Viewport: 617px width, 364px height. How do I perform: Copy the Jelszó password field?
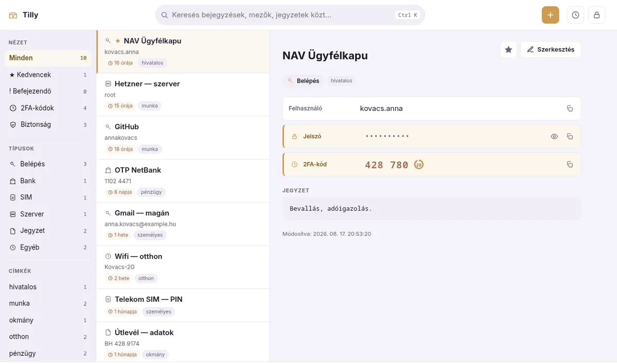[570, 136]
